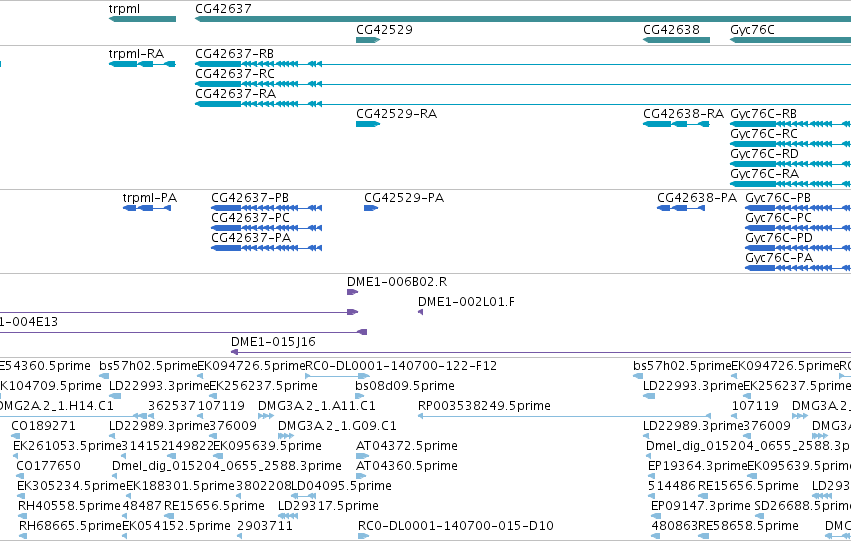Select the DME1-015J16 clone label
This screenshot has height=541, width=851.
273,342
